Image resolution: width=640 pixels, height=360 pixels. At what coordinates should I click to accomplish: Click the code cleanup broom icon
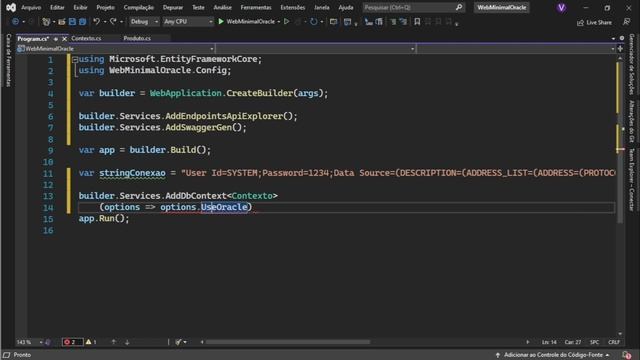pyautogui.click(x=178, y=342)
